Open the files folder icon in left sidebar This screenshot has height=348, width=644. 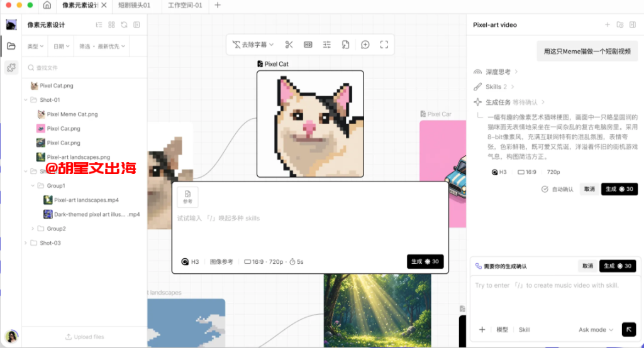click(x=11, y=46)
